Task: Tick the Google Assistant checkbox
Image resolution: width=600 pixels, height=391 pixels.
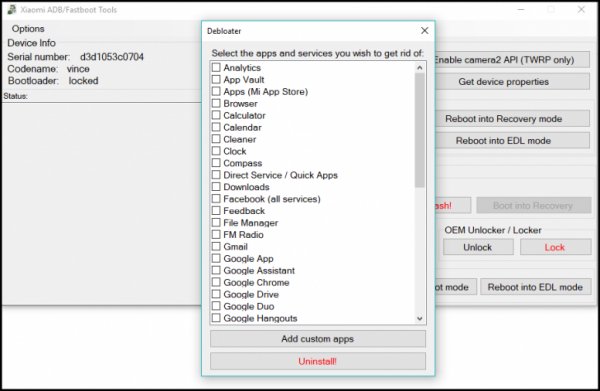Action: (x=216, y=270)
